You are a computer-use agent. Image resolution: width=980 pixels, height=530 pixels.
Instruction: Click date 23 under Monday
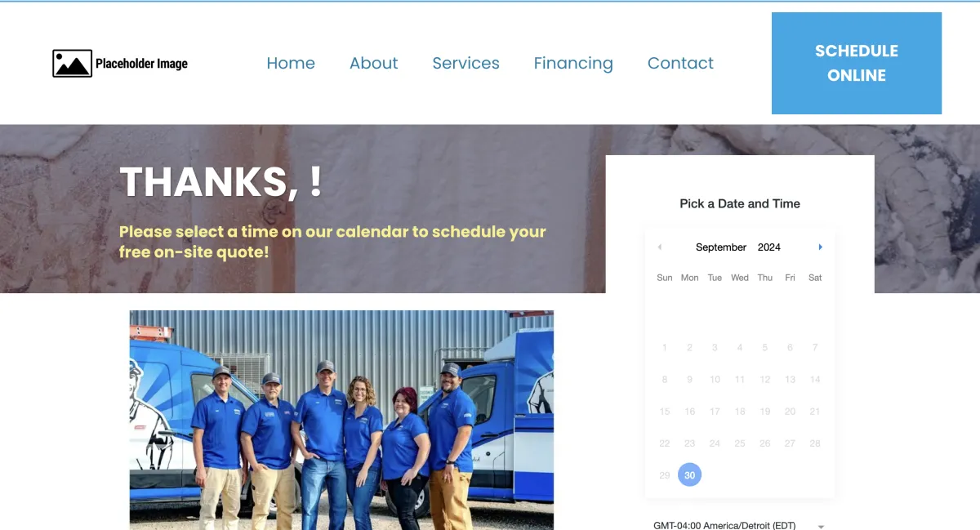click(x=690, y=443)
